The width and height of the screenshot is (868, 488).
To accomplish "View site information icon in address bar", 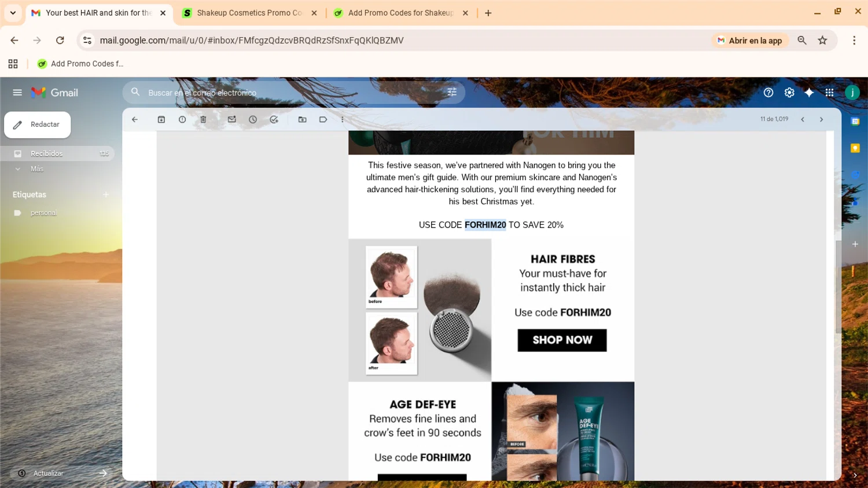I will (87, 41).
